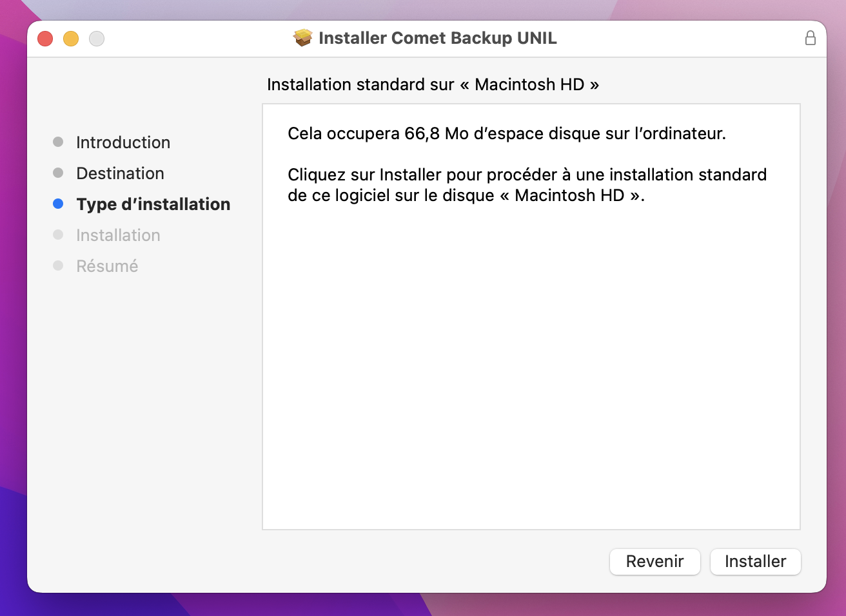Click the dimmed Résumé step label
Viewport: 846px width, 616px height.
107,266
